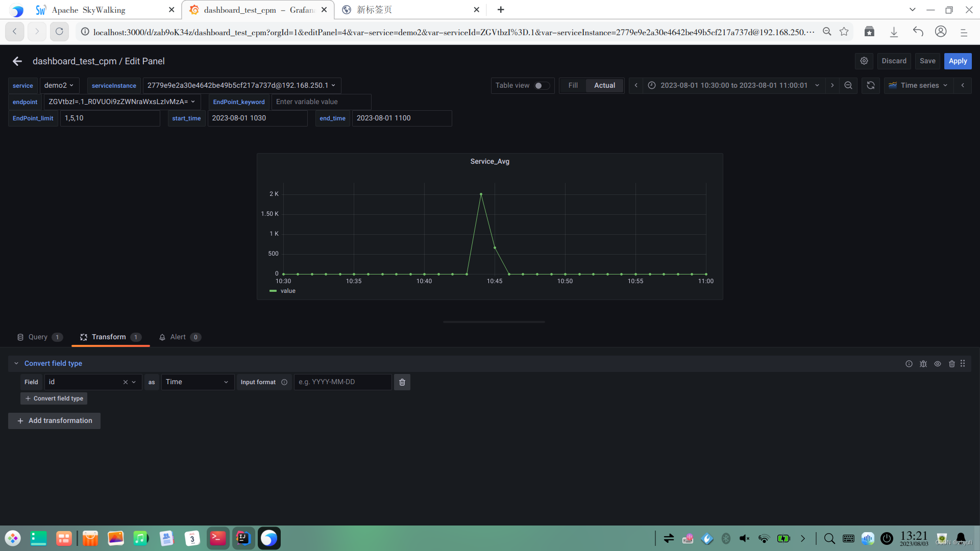Open debug mode for Convert field type transformation
Viewport: 980px width, 551px height.
(923, 363)
